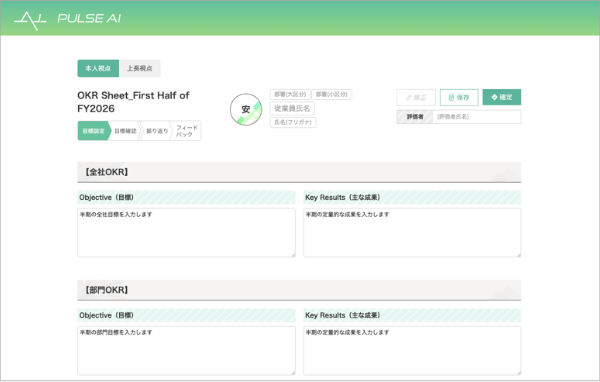Open the employee avatar icon 安

tap(246, 109)
